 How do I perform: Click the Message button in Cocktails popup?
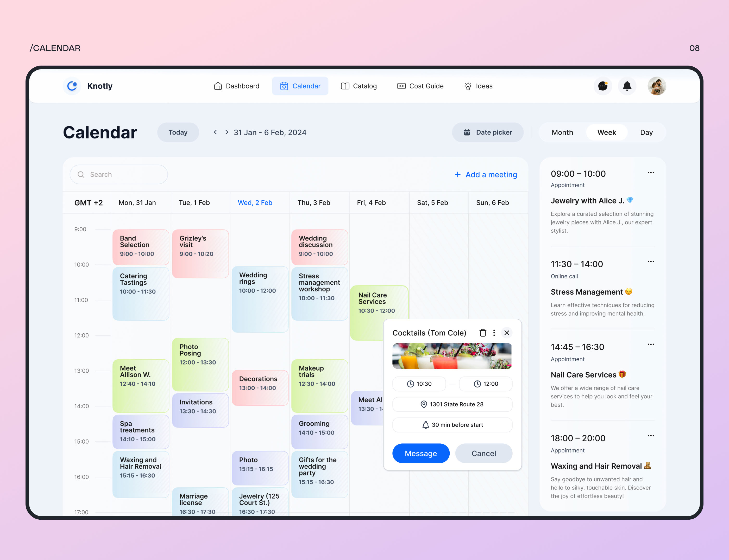click(420, 453)
